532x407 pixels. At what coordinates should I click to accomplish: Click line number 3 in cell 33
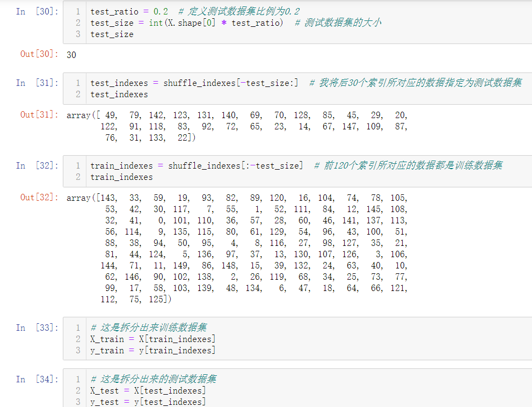(x=78, y=350)
